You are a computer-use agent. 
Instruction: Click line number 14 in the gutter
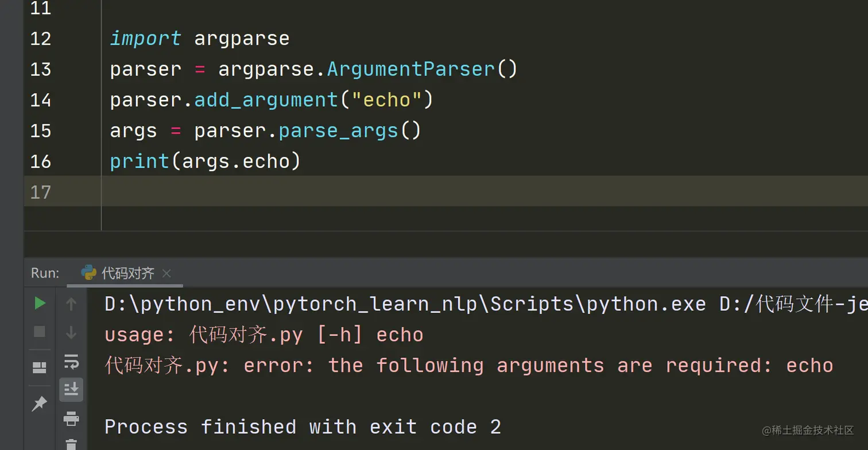point(40,100)
